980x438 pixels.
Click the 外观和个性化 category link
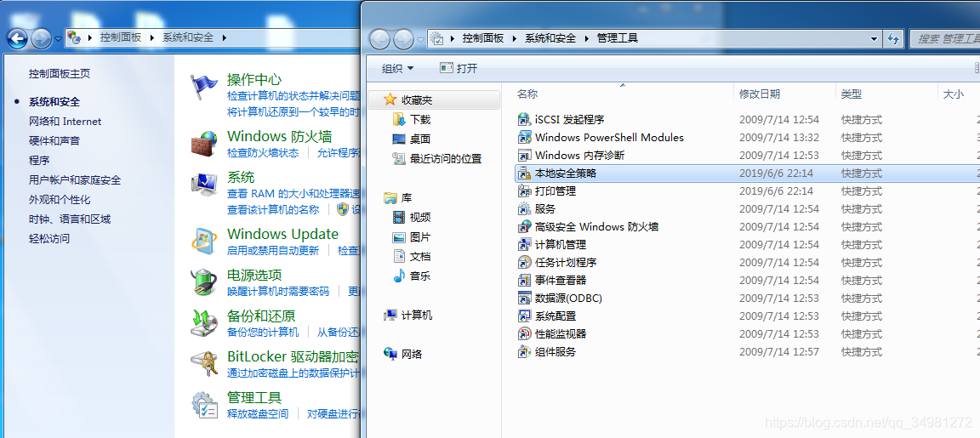[60, 200]
